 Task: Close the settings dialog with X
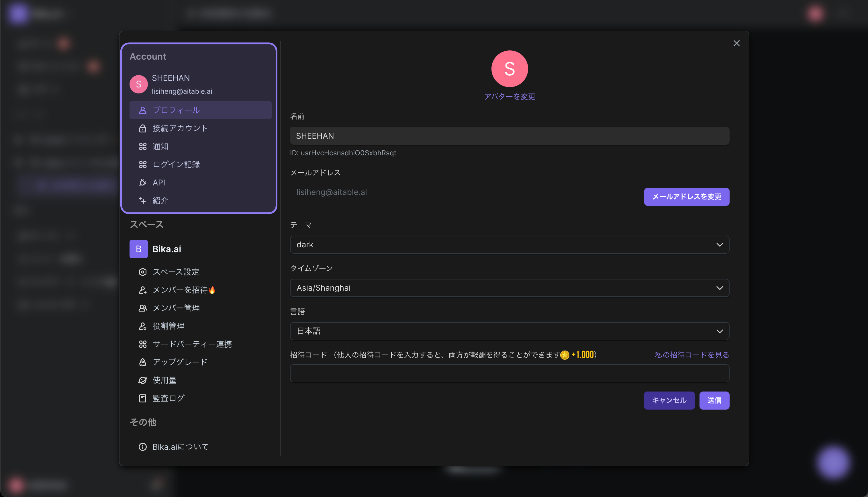[736, 43]
